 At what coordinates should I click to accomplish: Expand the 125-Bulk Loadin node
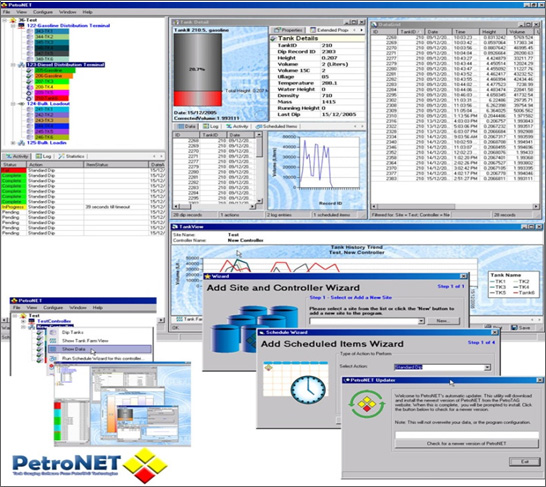tap(13, 143)
